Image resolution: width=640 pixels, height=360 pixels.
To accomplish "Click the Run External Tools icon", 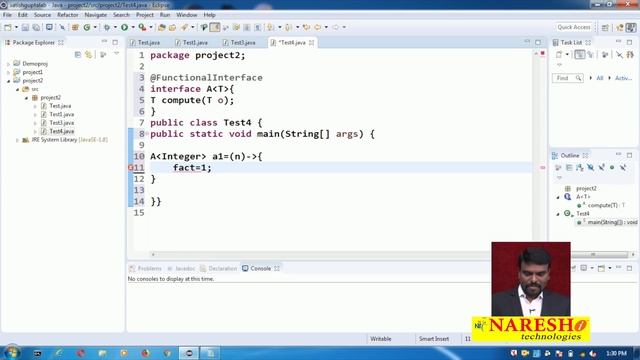I will pyautogui.click(x=142, y=27).
